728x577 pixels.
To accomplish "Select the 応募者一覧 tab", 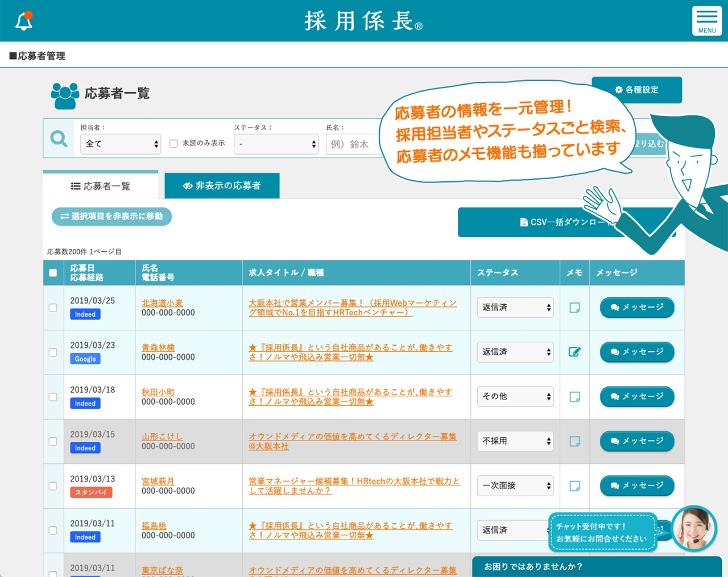I will (101, 186).
